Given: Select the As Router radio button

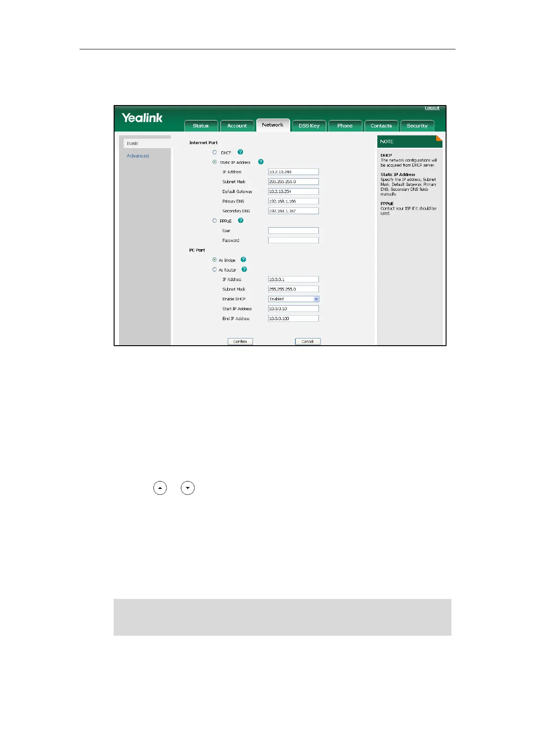Looking at the screenshot, I should [215, 269].
